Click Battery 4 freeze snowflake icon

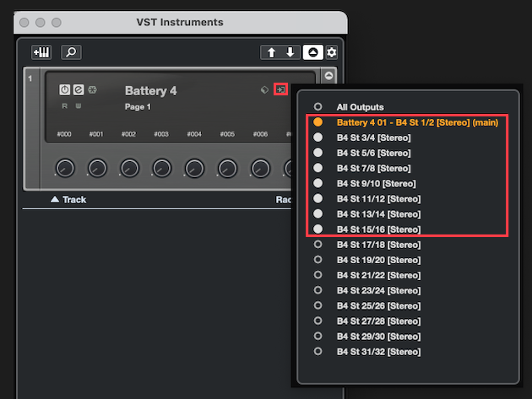tap(92, 89)
